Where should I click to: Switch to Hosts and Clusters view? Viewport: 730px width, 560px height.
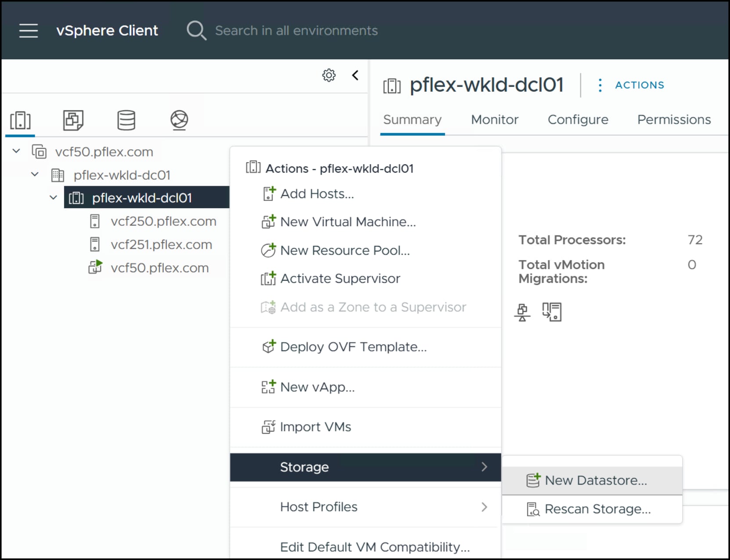coord(20,120)
